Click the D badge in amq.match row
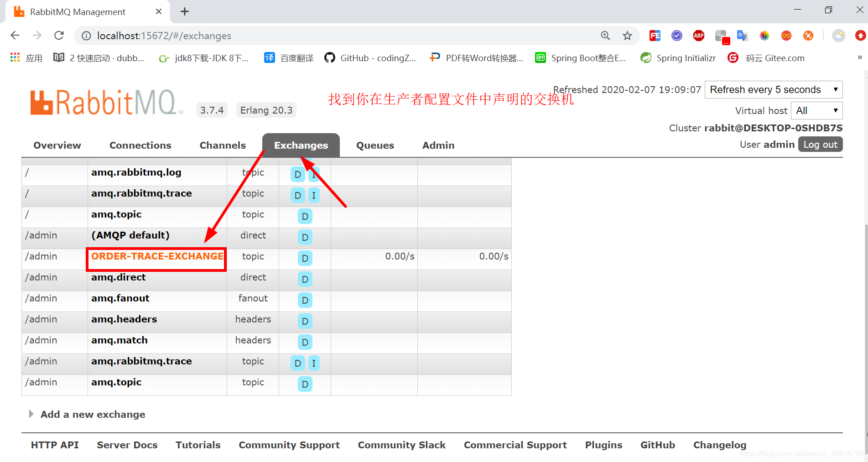Screen dimensions: 868x462 tap(305, 342)
